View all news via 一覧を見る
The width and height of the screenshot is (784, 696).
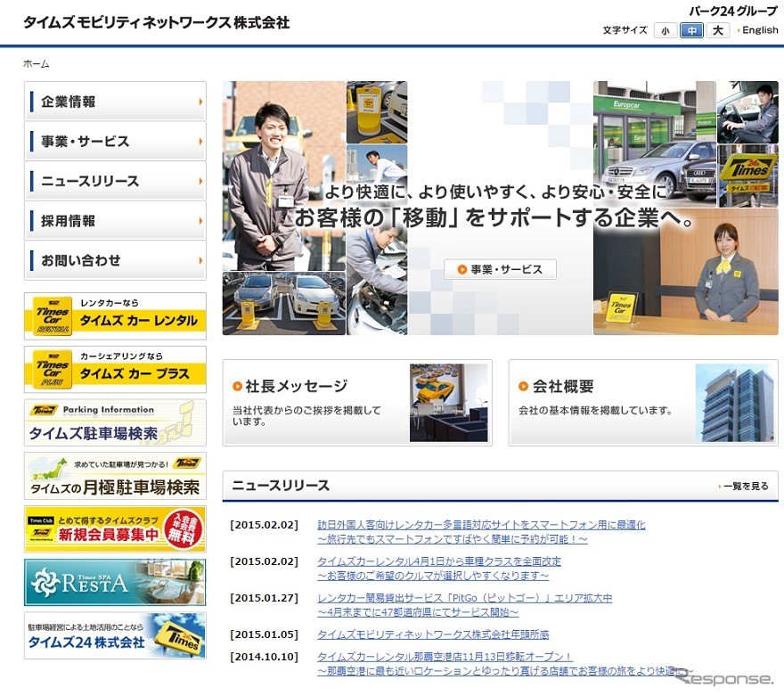click(x=745, y=486)
